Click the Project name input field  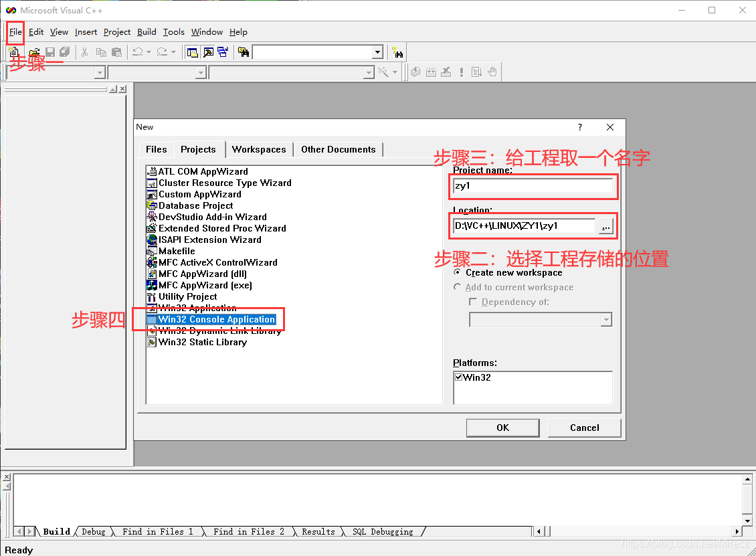(533, 185)
